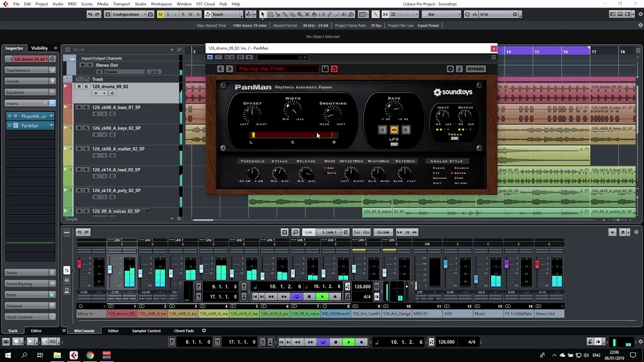The image size is (644, 362).
Task: Expand the Chords inspector section
Action: [x=30, y=81]
